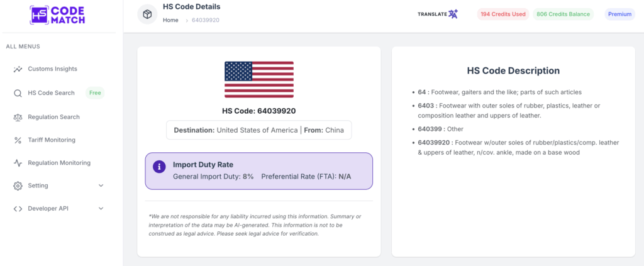Click the Regulation Search scales icon
This screenshot has height=266, width=644.
(x=18, y=117)
